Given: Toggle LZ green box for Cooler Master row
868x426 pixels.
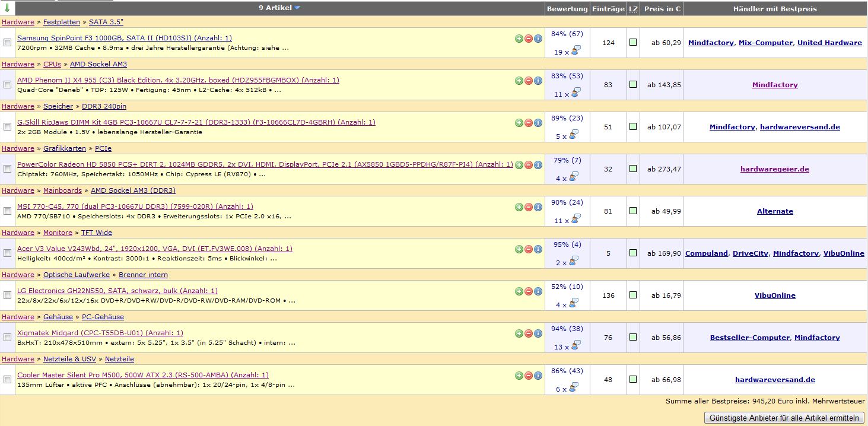Looking at the screenshot, I should click(x=633, y=380).
